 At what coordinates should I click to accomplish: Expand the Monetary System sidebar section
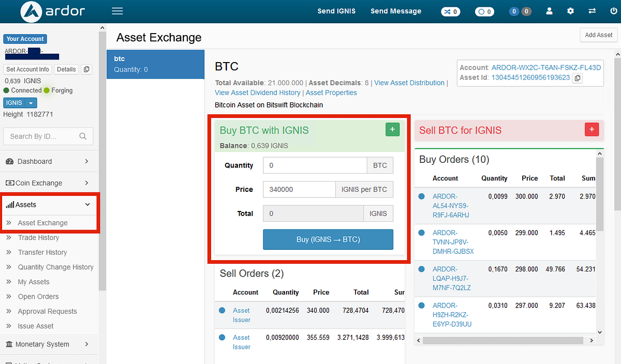(49, 344)
